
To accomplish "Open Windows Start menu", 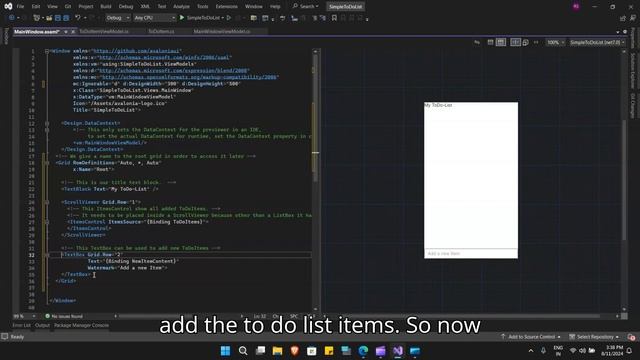I will (x=225, y=351).
